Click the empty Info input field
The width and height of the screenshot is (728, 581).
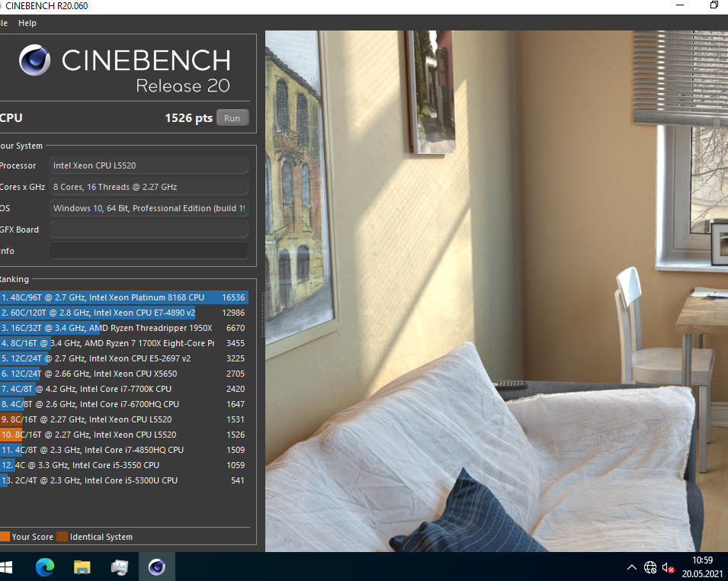point(149,251)
